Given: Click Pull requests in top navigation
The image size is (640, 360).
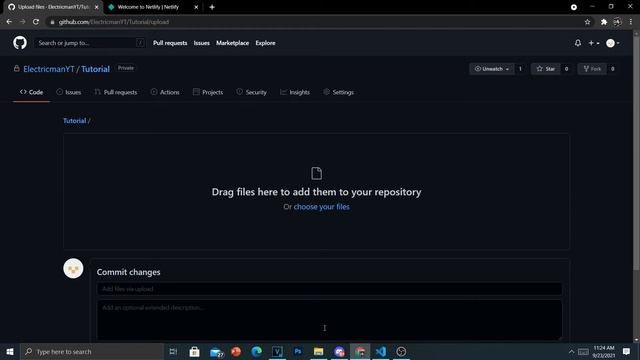Looking at the screenshot, I should click(170, 43).
